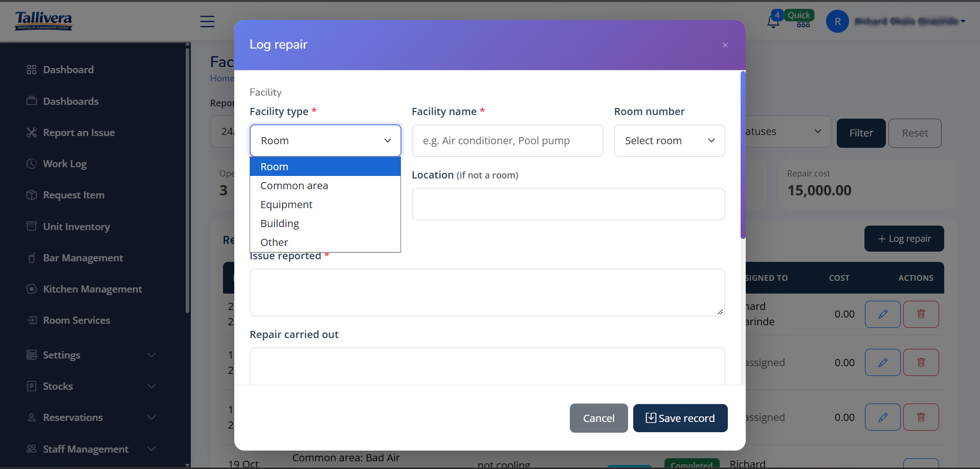The height and width of the screenshot is (469, 980).
Task: Click the Repair carried out text area
Action: click(487, 366)
